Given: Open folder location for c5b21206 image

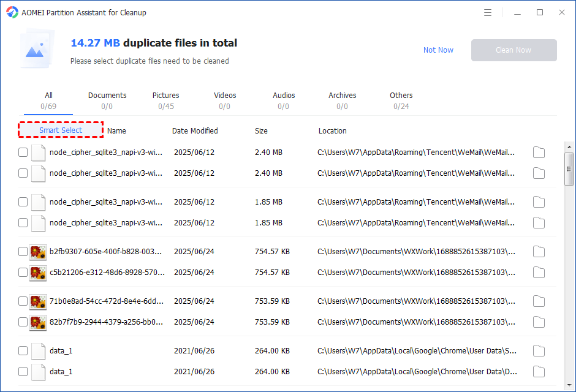Looking at the screenshot, I should 539,273.
